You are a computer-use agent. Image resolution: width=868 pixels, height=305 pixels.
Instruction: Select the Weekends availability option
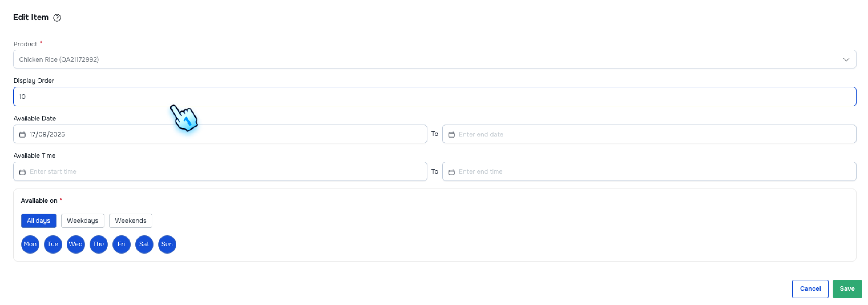coord(130,221)
